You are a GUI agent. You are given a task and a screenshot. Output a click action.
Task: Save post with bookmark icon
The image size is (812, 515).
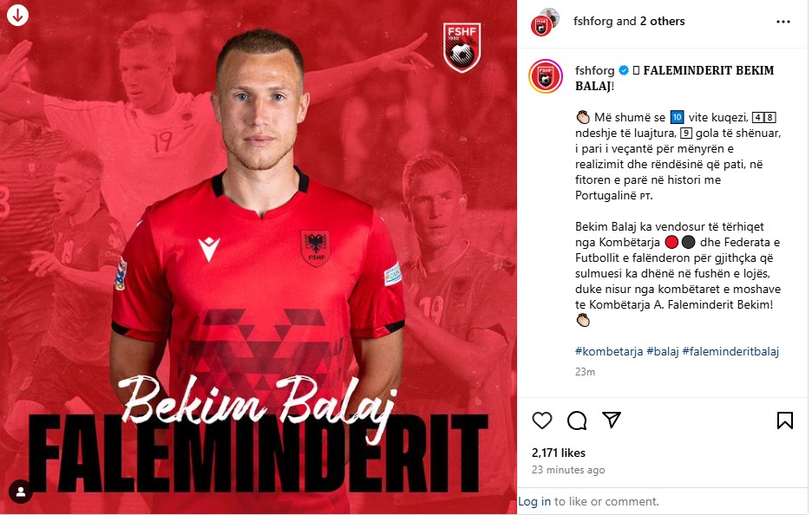(784, 420)
